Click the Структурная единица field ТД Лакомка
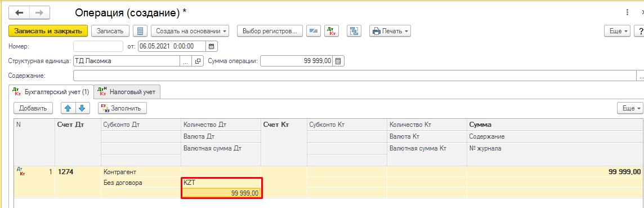The width and height of the screenshot is (644, 208). pyautogui.click(x=127, y=61)
